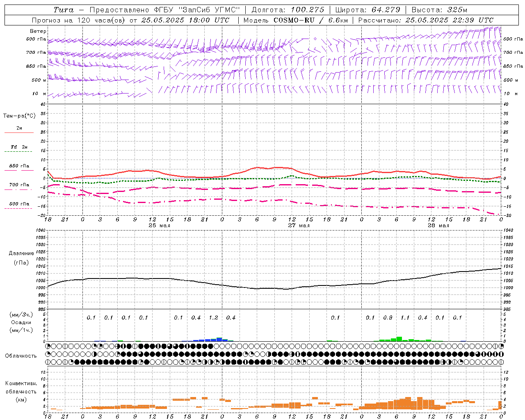Image resolution: width=525 pixels, height=420 pixels.
Task: Click the "Давление" pressure panel label
Action: tap(21, 253)
